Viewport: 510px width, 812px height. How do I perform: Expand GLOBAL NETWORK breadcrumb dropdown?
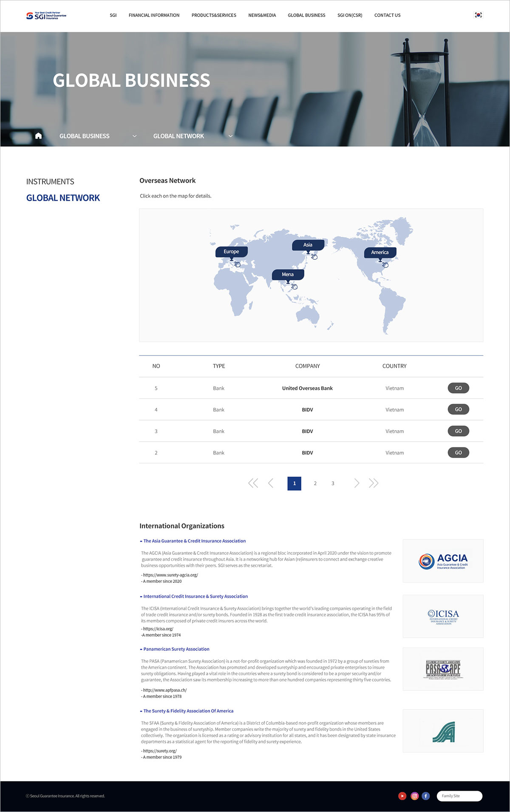pos(230,136)
